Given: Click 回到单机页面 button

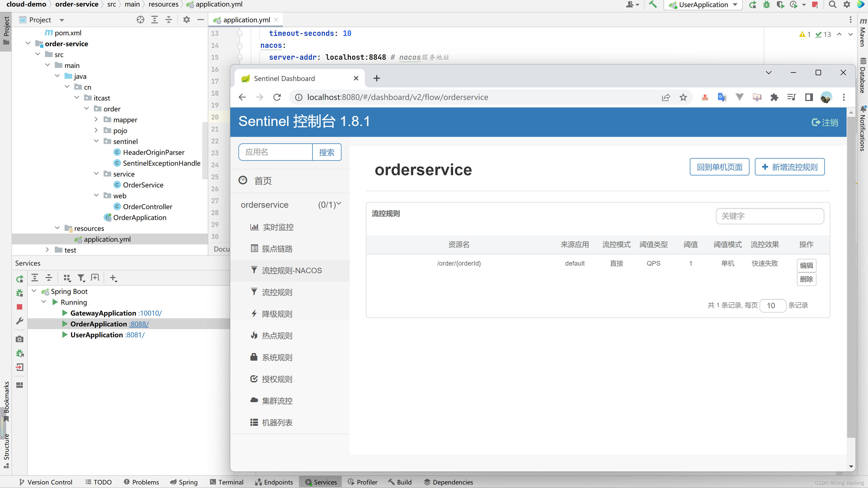Looking at the screenshot, I should 719,167.
